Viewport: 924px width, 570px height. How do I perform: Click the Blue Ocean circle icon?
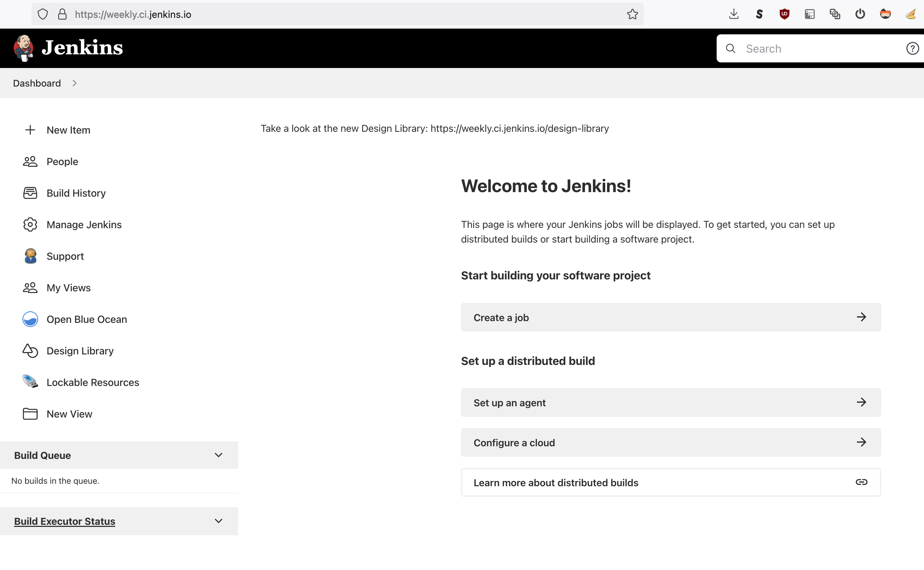30,319
